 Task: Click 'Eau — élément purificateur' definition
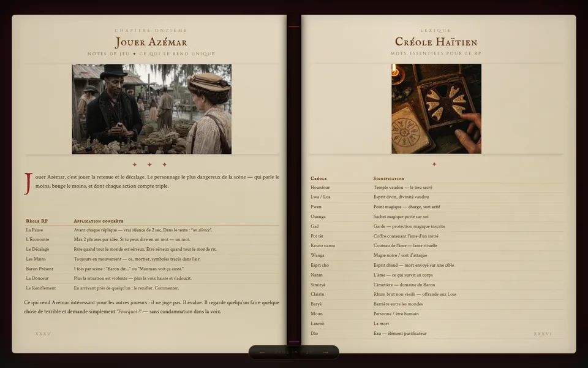tap(400, 334)
